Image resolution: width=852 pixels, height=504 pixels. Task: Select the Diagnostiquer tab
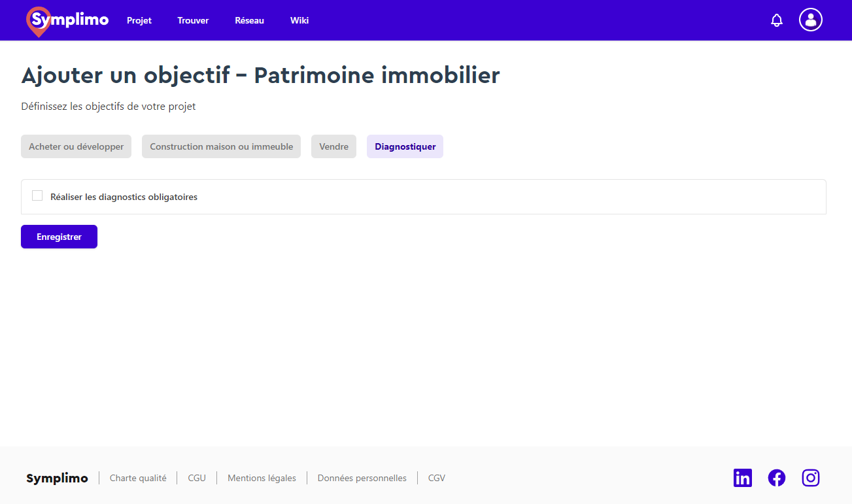(405, 146)
